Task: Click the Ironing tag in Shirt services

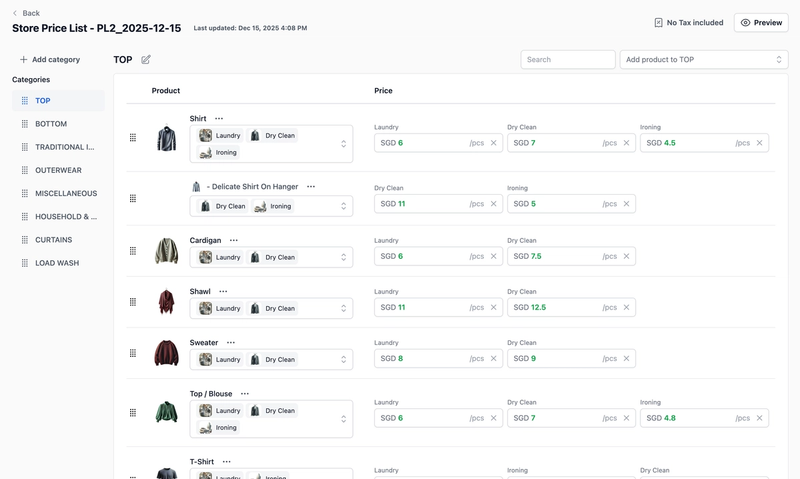Action: (218, 153)
